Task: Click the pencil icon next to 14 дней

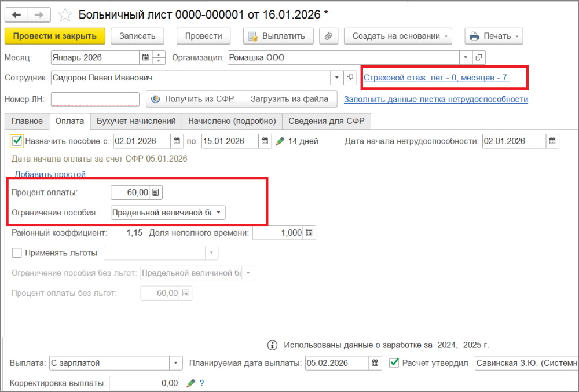Action: 280,141
